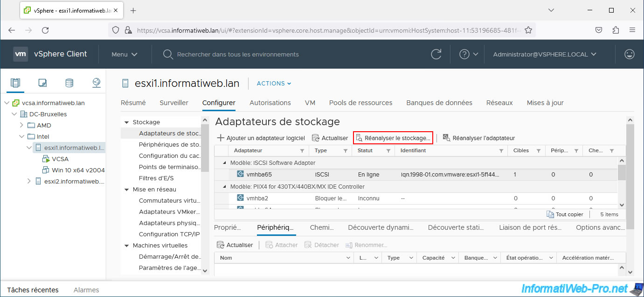
Task: Filter the Identifiant column
Action: click(501, 151)
